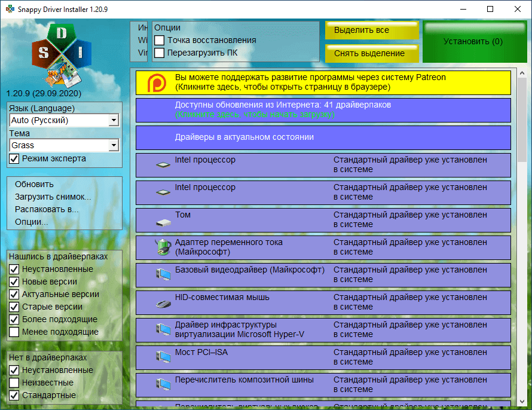Select Базовый видеодрайвер (Майкрософт) text
The height and width of the screenshot is (410, 532).
click(250, 270)
